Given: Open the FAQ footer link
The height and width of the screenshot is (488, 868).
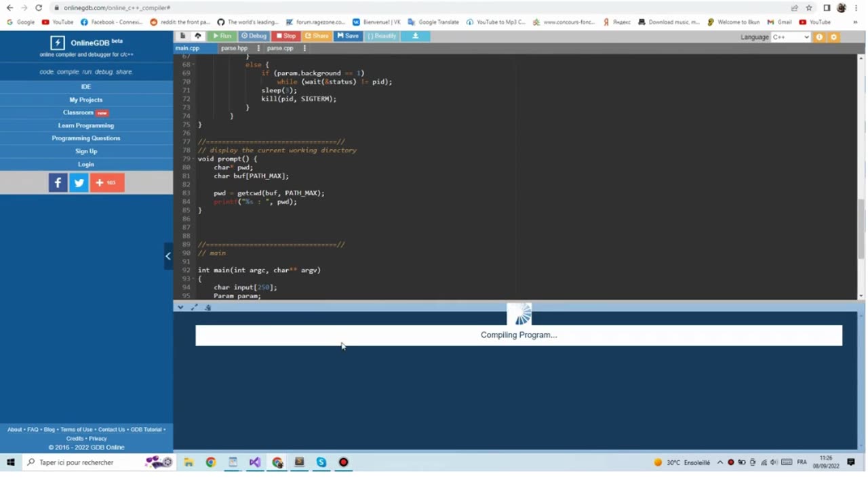Looking at the screenshot, I should coord(33,430).
